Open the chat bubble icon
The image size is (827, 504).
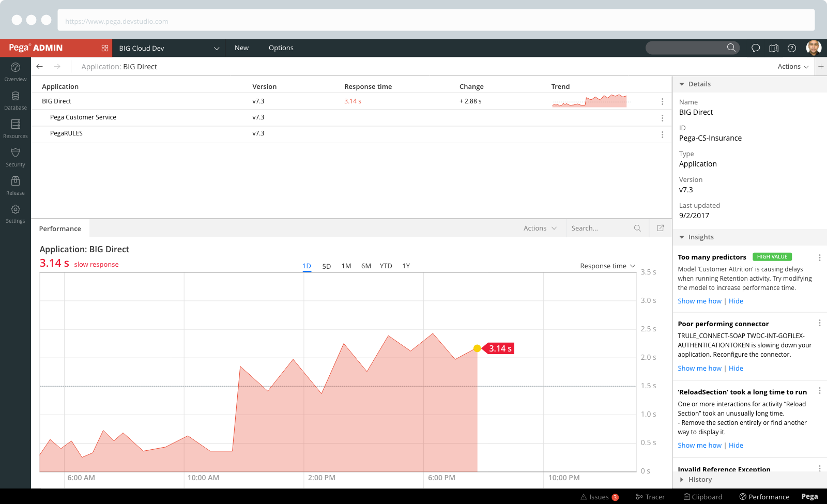pos(756,48)
